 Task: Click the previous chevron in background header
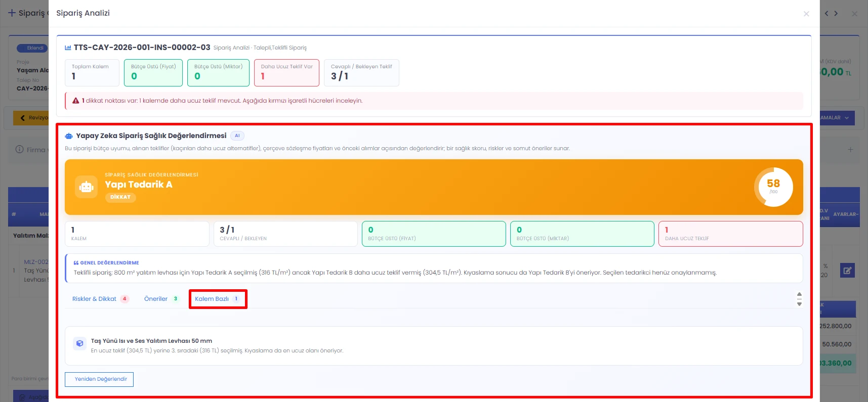[x=826, y=14]
